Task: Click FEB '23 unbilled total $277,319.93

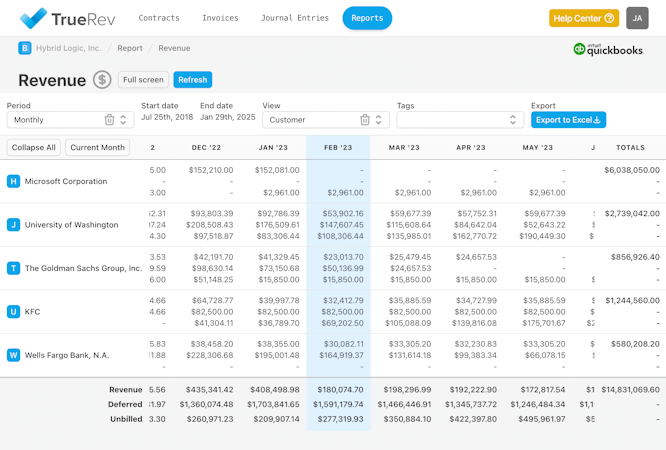Action: (340, 419)
